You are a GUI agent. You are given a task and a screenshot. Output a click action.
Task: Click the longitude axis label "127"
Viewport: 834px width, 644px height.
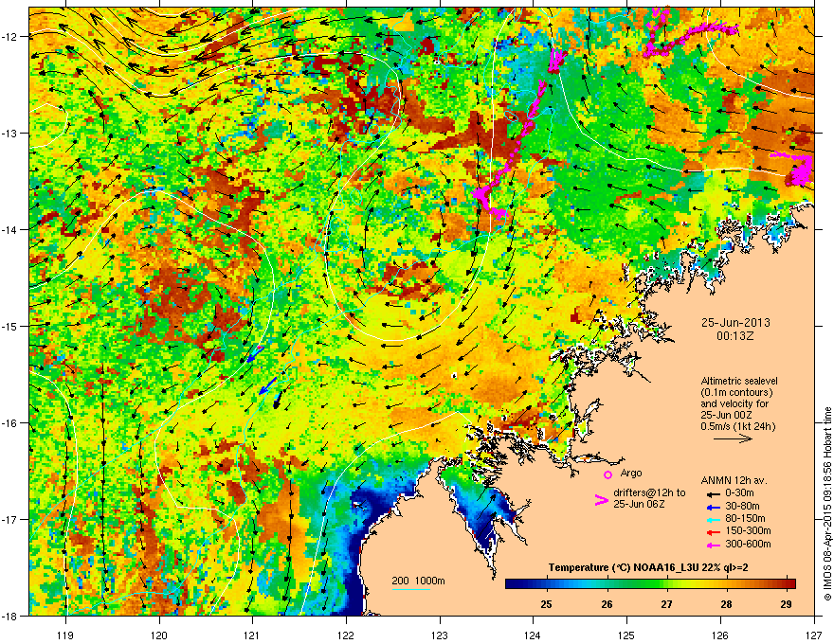coord(814,635)
